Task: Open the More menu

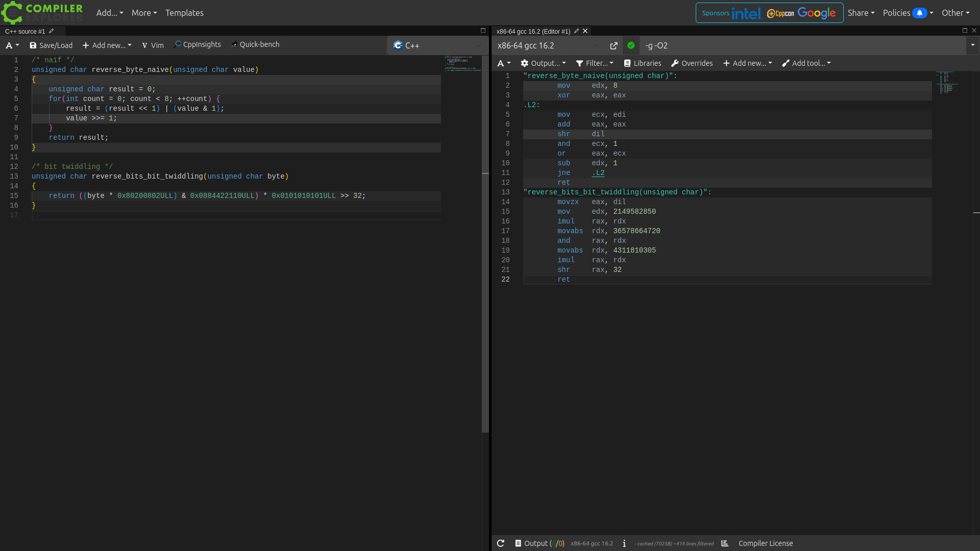Action: tap(144, 13)
